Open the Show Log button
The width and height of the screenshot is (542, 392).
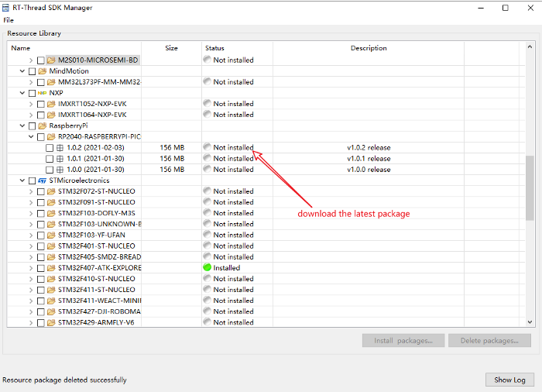point(509,380)
